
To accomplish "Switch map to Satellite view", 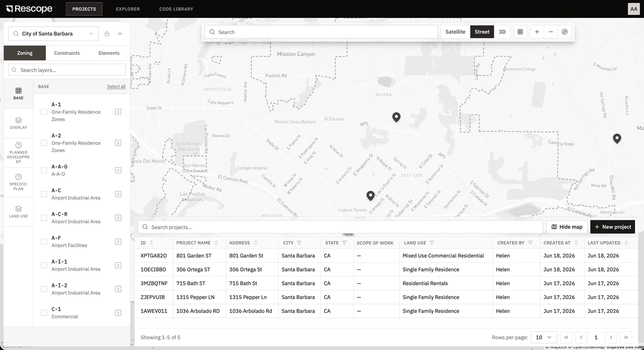I will [455, 32].
